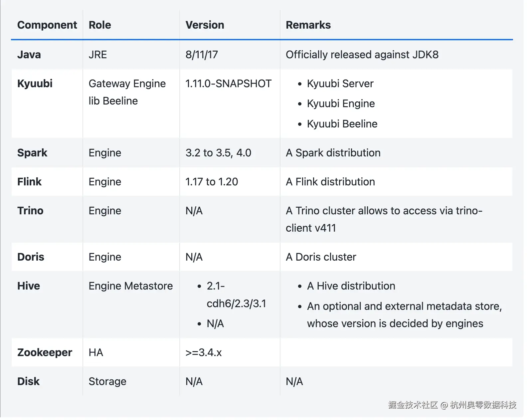Click the Version column header

click(205, 25)
